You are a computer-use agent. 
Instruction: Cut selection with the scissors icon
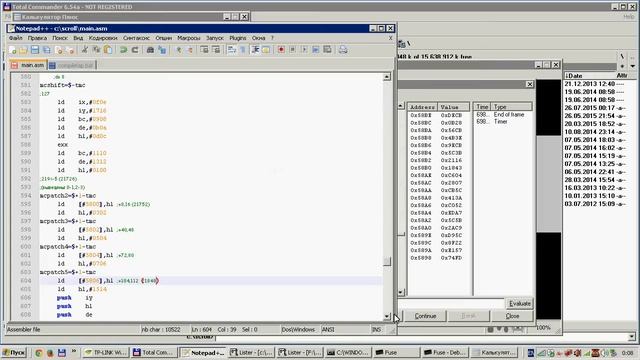(x=84, y=50)
